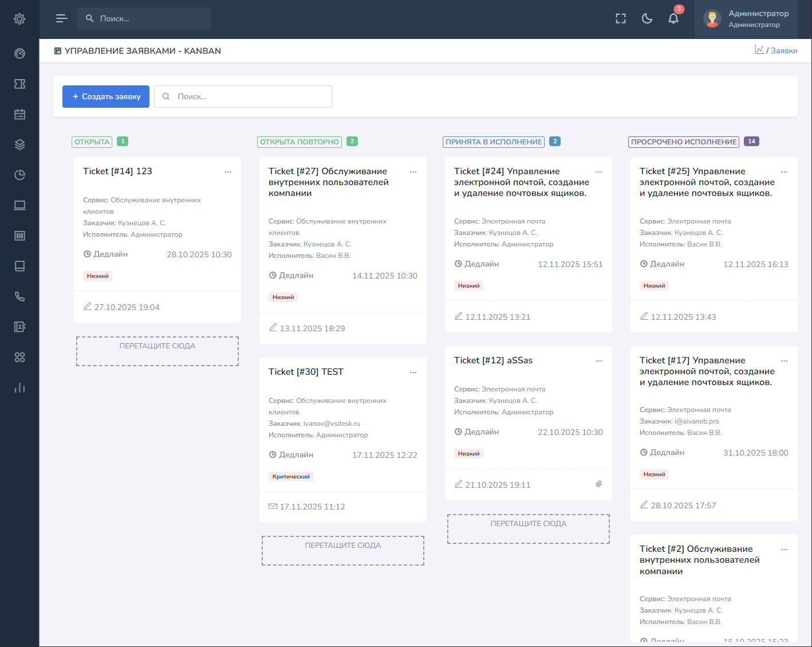Screen dimensions: 812x647
Task: Toggle the sidebar hamburger menu
Action: point(62,19)
